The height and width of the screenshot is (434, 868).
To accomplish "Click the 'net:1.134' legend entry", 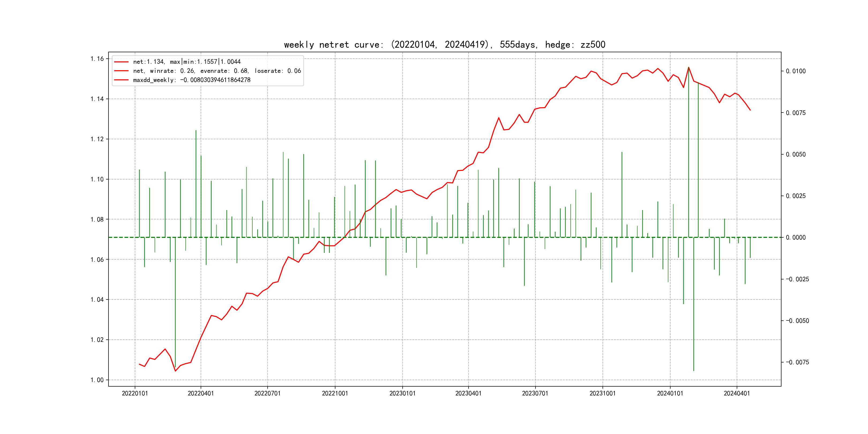I will tap(187, 62).
